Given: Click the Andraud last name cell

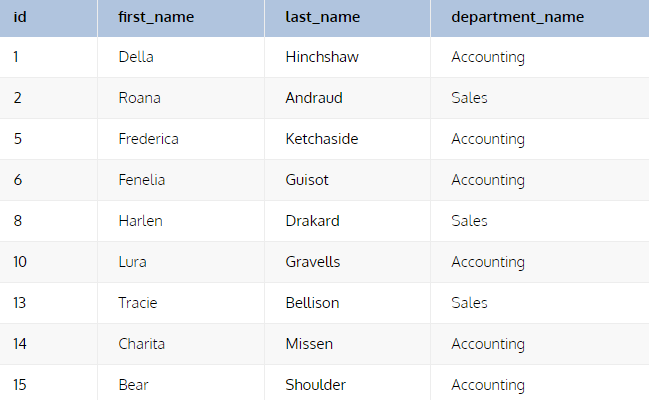Looking at the screenshot, I should (316, 98).
